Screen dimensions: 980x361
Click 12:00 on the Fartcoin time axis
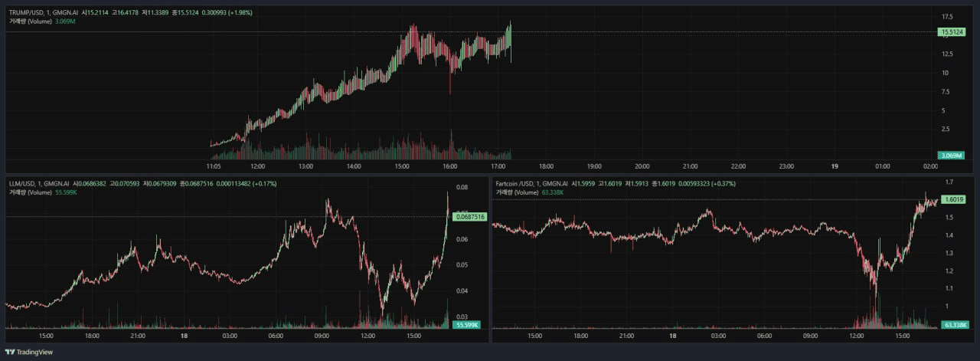(x=857, y=336)
